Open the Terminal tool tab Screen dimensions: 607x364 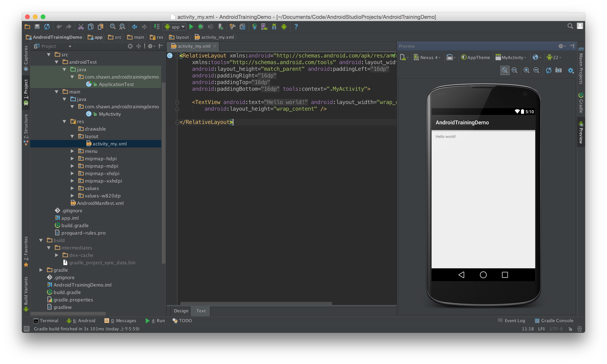(x=46, y=321)
